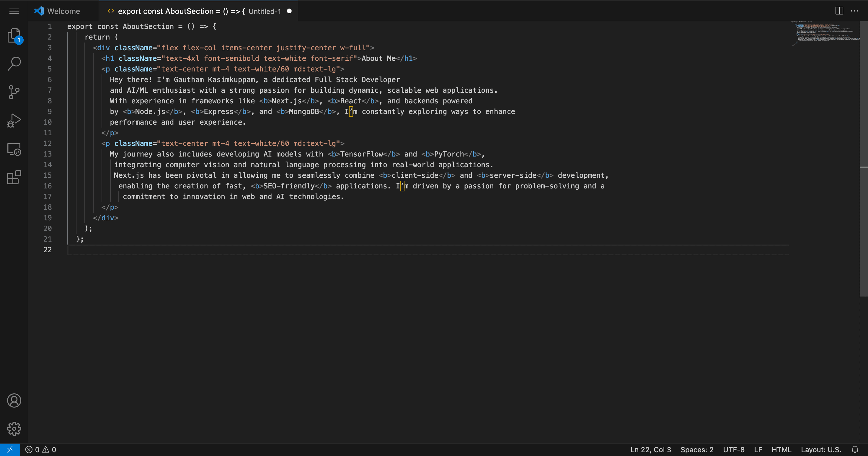The image size is (868, 456).
Task: Change file encoding UTF-8
Action: pos(734,450)
